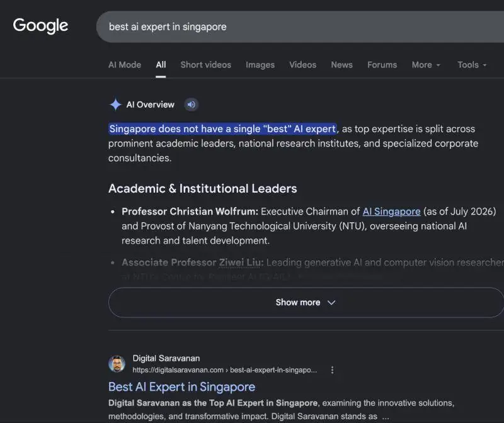Click the Digital Saravanan site name
Image resolution: width=504 pixels, height=423 pixels.
[x=166, y=358]
